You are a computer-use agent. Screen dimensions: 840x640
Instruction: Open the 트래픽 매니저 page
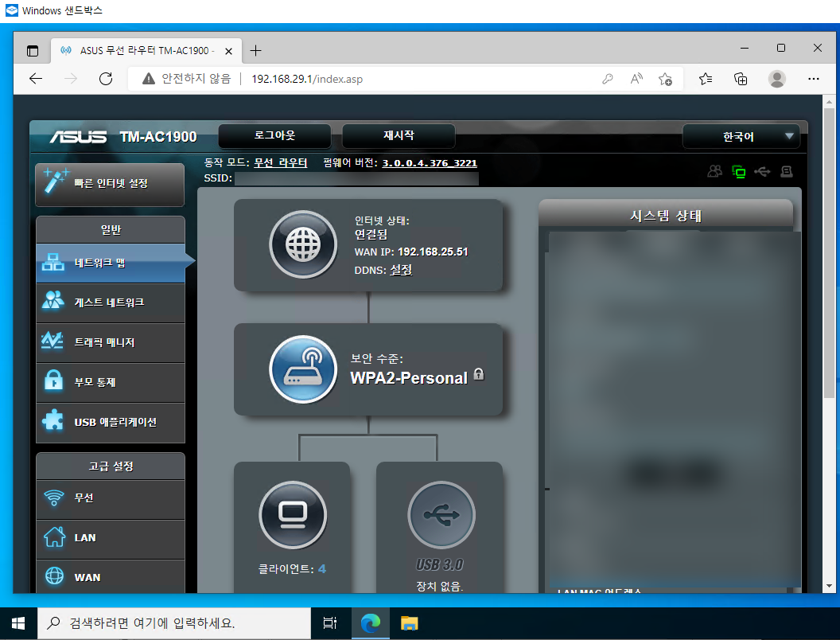111,342
